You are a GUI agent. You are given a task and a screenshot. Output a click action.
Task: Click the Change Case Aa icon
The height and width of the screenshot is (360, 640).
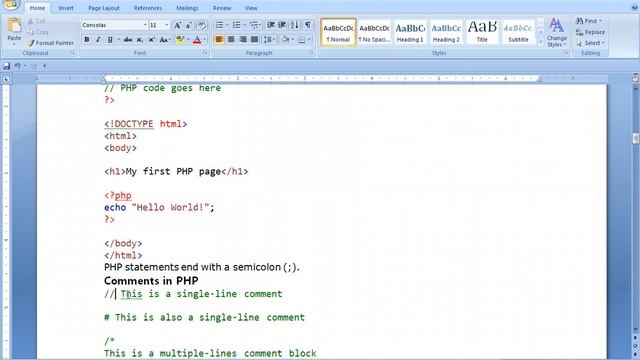[164, 40]
